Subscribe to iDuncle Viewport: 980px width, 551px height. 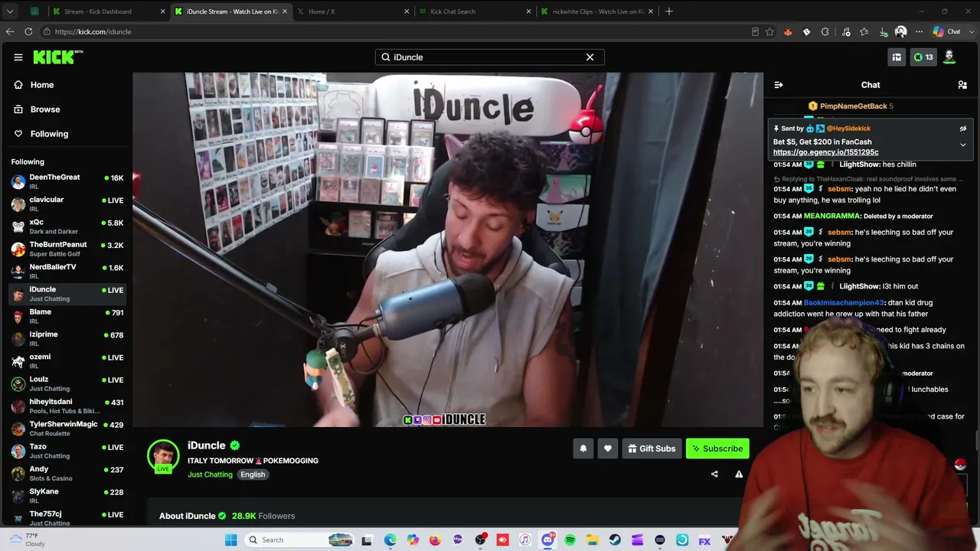[x=717, y=448]
